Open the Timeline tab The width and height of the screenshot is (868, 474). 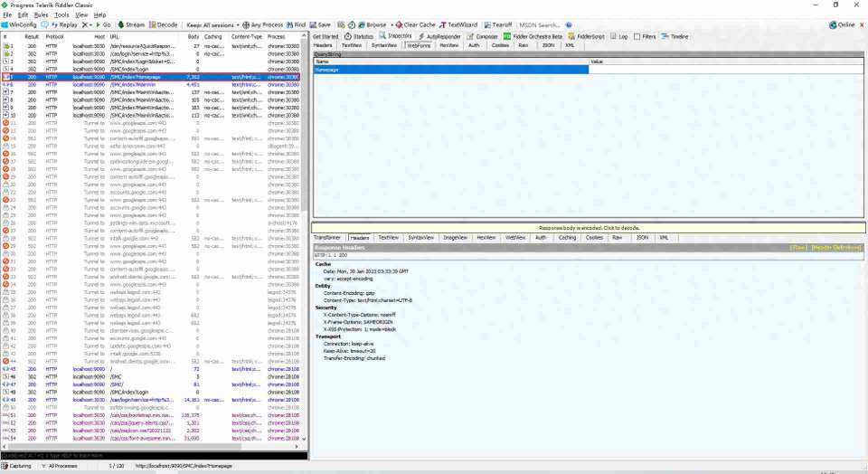coord(675,36)
